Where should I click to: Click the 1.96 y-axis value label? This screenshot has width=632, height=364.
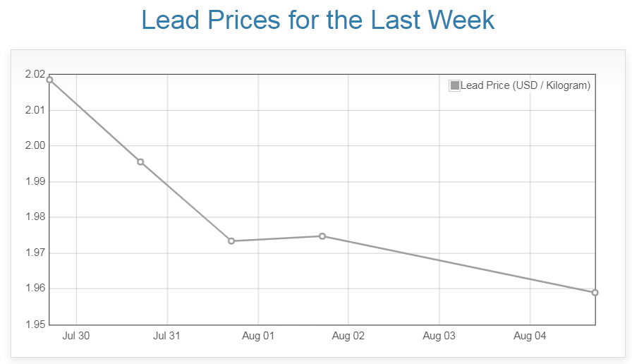tap(35, 289)
